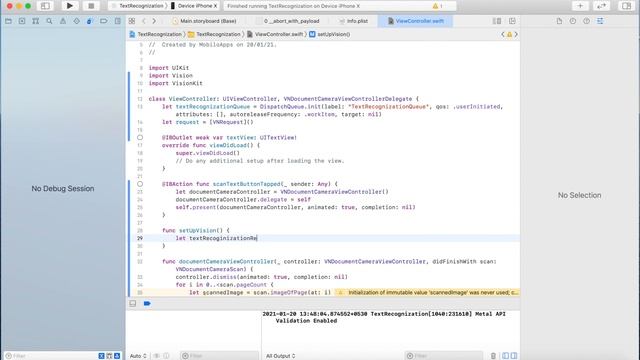Hide the debug area toggle button
The height and width of the screenshot is (360, 640).
[x=133, y=303]
